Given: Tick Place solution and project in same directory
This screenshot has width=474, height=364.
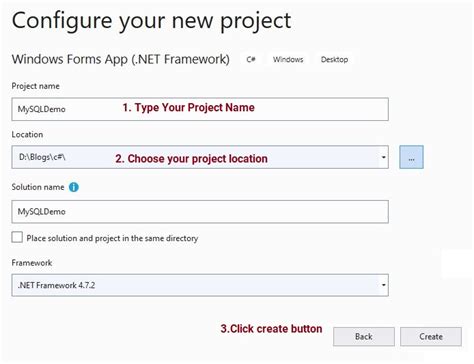Looking at the screenshot, I should coord(17,237).
